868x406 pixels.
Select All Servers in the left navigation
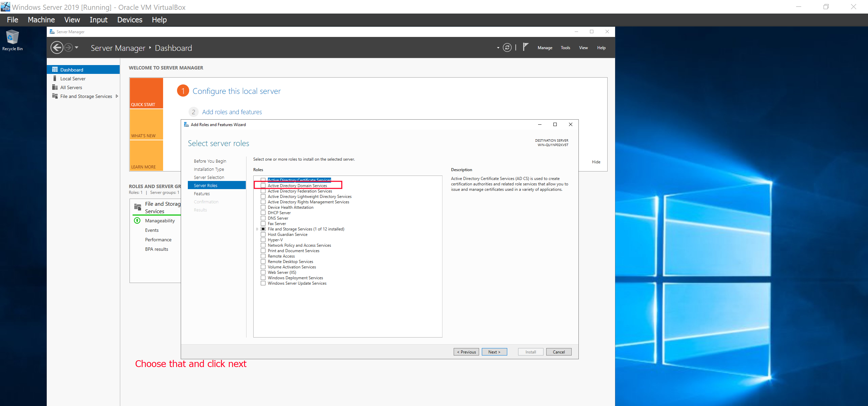point(83,87)
